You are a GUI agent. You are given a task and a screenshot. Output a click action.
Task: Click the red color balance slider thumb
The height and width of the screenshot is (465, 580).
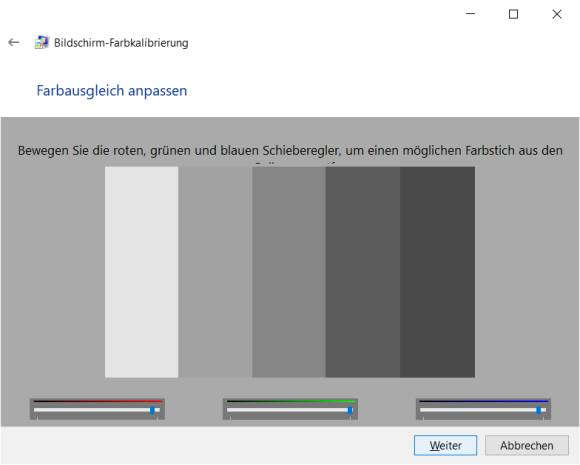152,410
